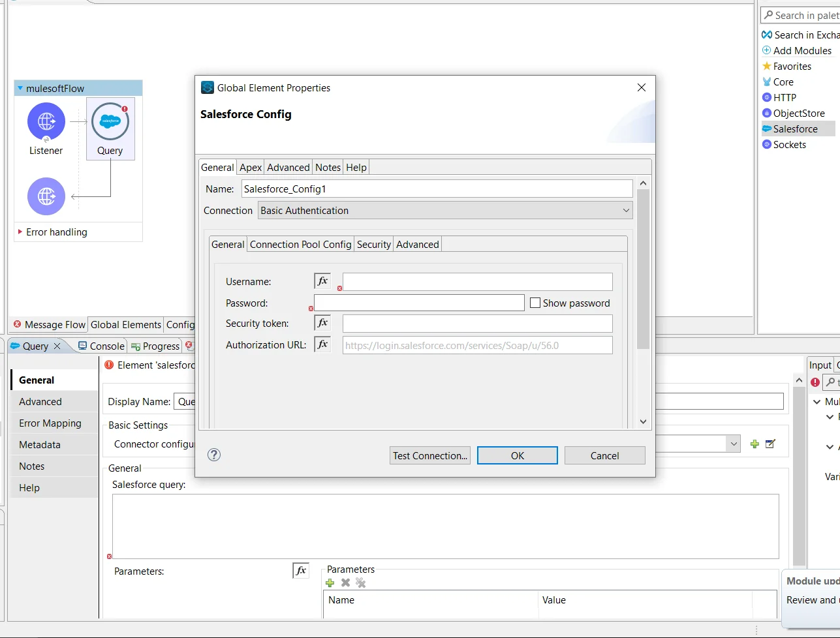Toggle fx expression mode for Parameters field
The width and height of the screenshot is (840, 638).
[300, 570]
